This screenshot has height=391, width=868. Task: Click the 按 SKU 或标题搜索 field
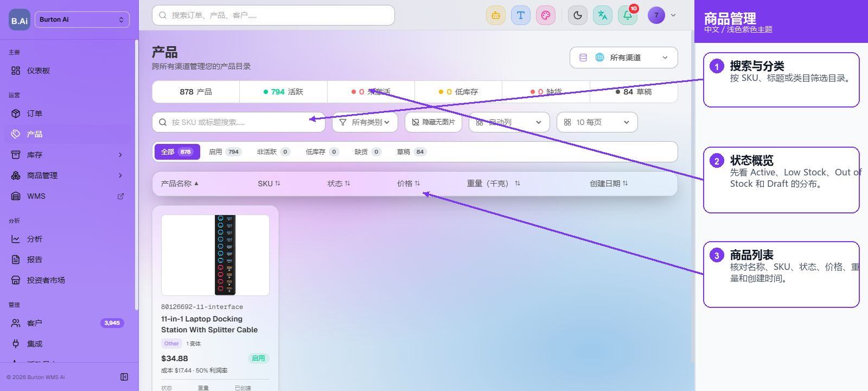[x=239, y=122]
